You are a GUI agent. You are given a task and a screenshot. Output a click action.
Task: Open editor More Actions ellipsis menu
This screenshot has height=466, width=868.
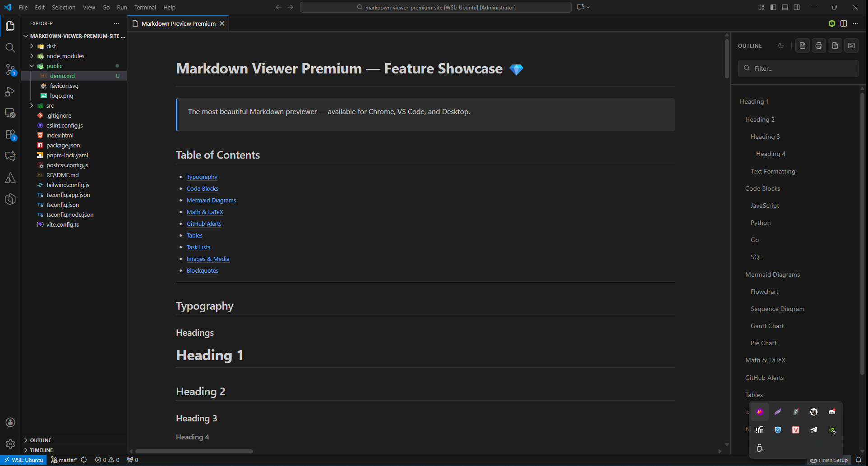(855, 23)
